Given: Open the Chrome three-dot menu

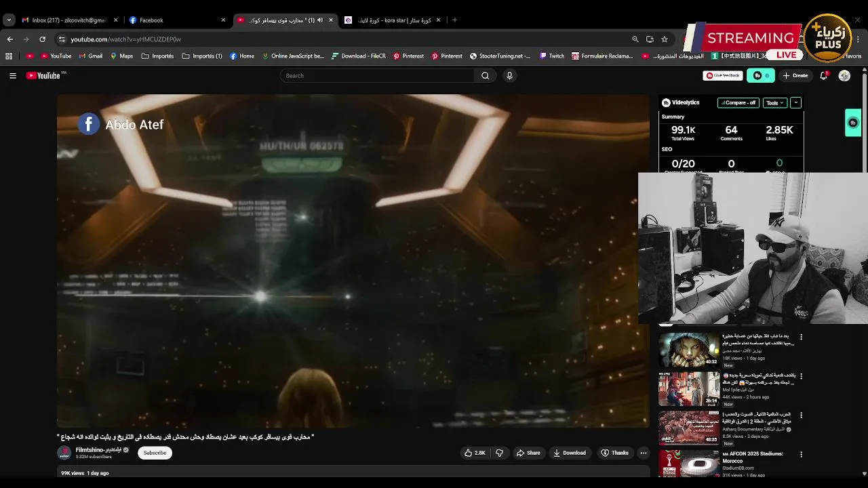Looking at the screenshot, I should 858,39.
